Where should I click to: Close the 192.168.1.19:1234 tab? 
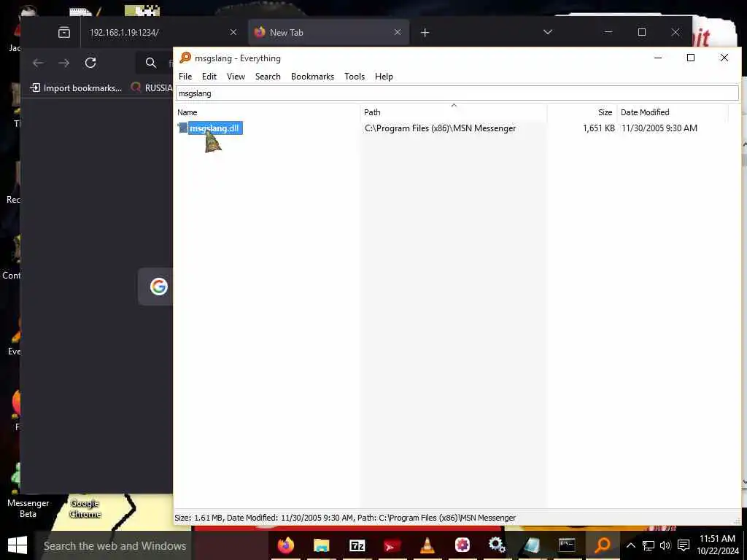[233, 32]
